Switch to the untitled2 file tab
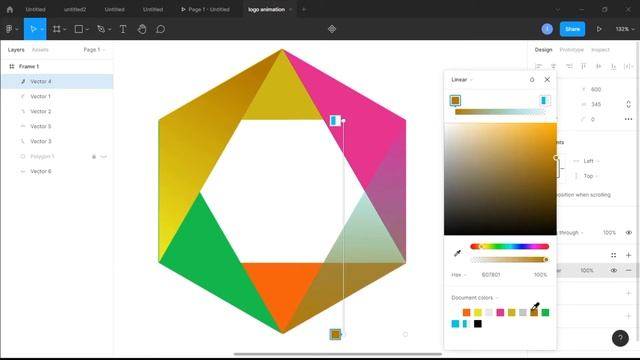640x360 pixels. pyautogui.click(x=75, y=9)
